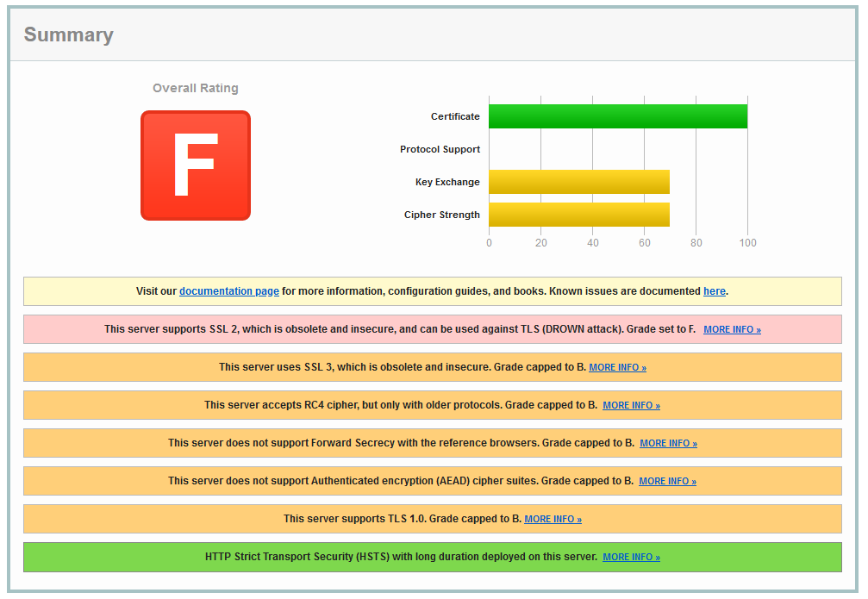The image size is (868, 599).
Task: Click the green Certificate score bar
Action: [617, 116]
